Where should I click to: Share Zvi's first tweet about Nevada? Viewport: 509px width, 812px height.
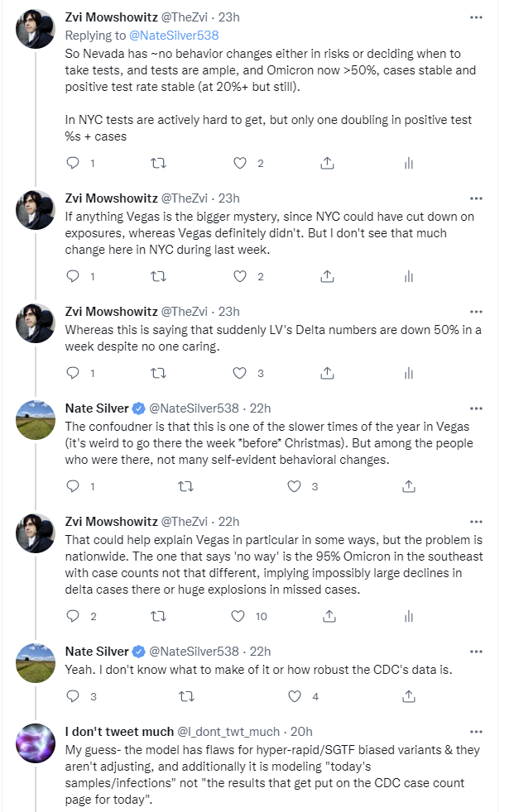point(326,163)
